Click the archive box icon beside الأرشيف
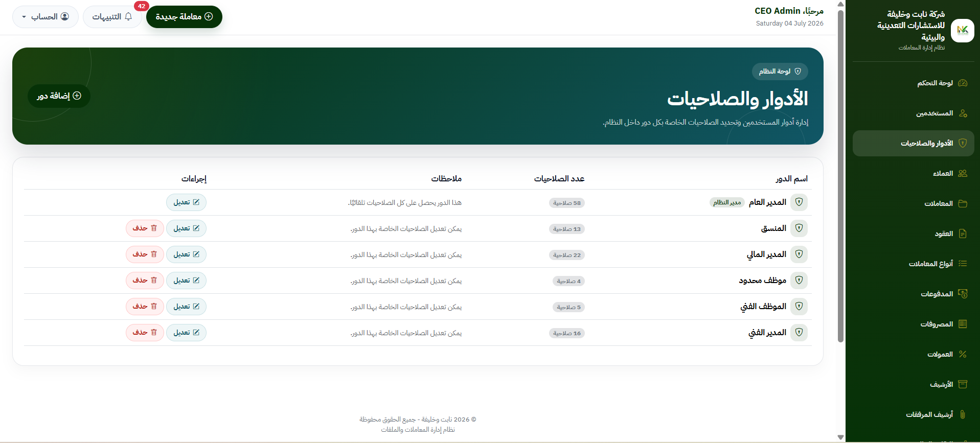The image size is (980, 443). [963, 385]
